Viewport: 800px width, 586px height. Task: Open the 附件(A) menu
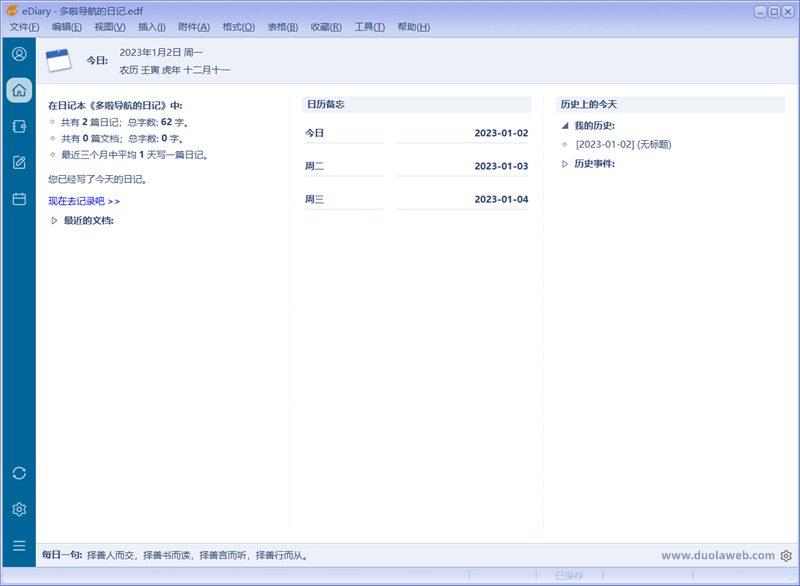(x=194, y=27)
